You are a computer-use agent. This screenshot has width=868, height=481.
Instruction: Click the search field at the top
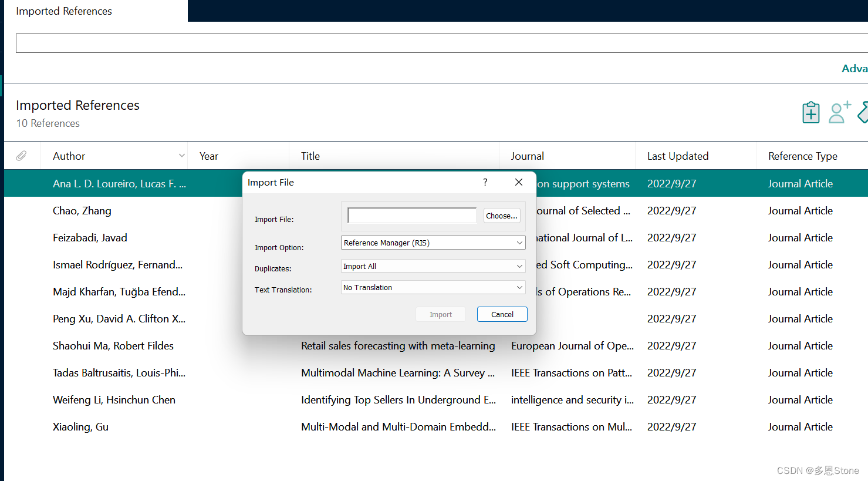click(x=441, y=43)
